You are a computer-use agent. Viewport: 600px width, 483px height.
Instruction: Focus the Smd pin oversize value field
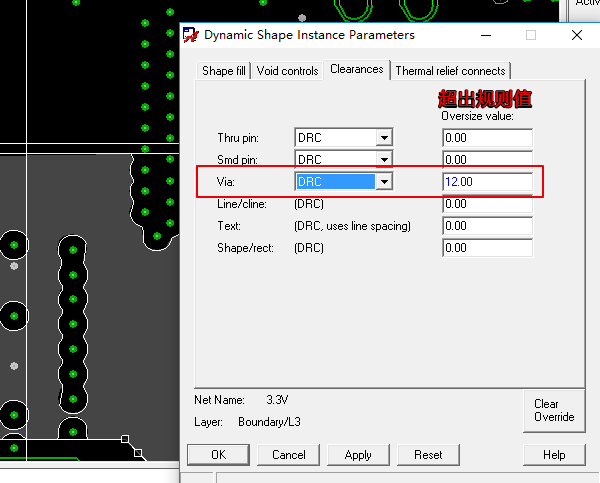click(487, 159)
